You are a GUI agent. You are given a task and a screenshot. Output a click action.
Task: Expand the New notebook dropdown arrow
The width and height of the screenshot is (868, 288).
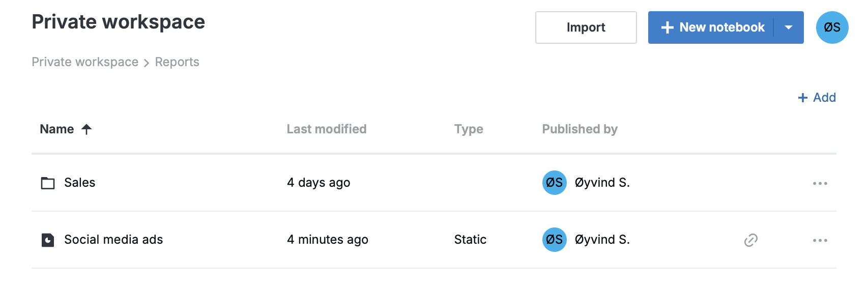pyautogui.click(x=789, y=27)
